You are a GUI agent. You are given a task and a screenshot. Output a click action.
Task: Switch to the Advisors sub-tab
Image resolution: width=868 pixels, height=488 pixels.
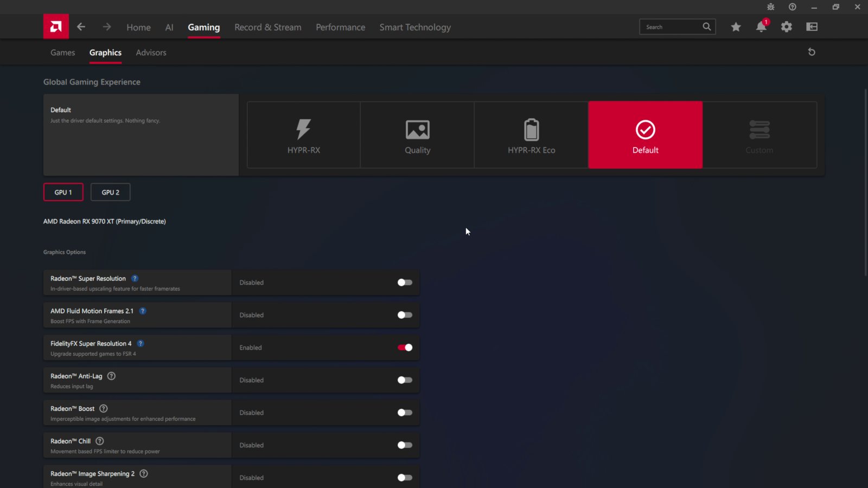click(x=151, y=53)
